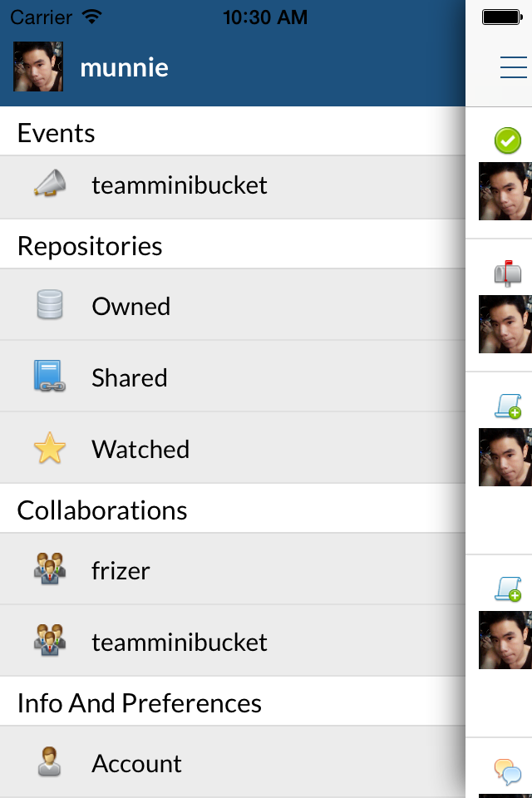Tap the hamburger menu icon

point(513,67)
